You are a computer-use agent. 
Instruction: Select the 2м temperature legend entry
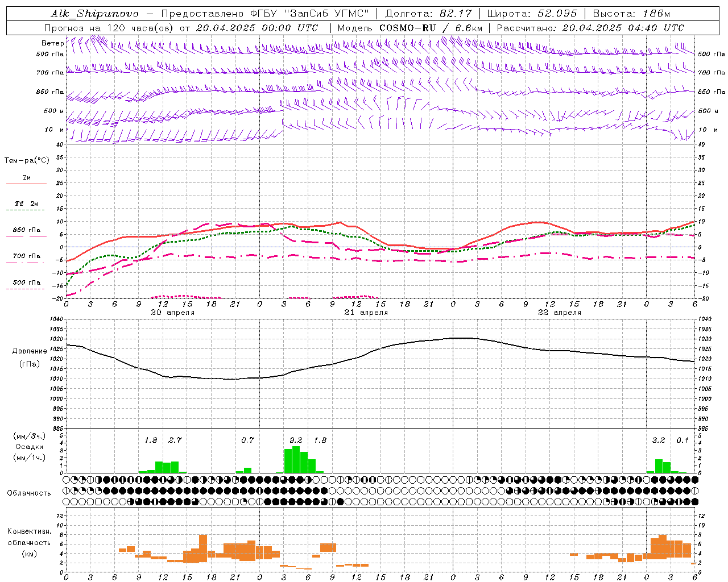coord(27,177)
